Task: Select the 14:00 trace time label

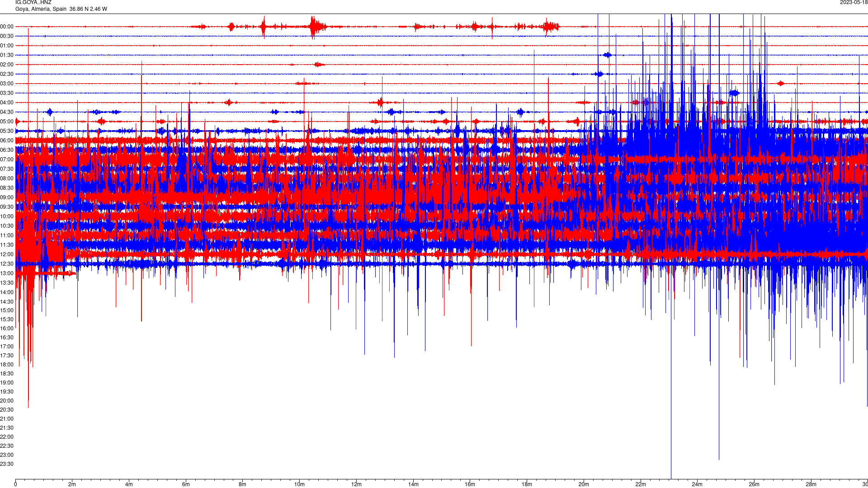Action: (x=7, y=292)
